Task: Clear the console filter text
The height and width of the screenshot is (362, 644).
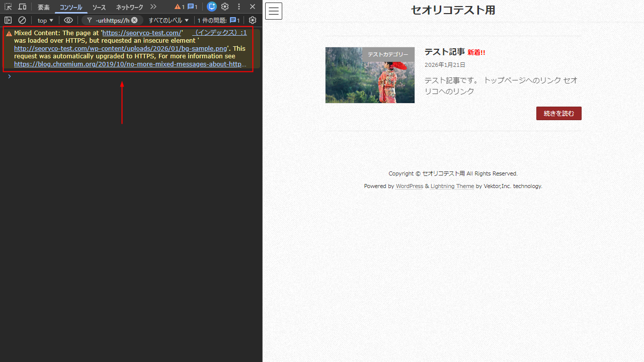Action: (134, 20)
